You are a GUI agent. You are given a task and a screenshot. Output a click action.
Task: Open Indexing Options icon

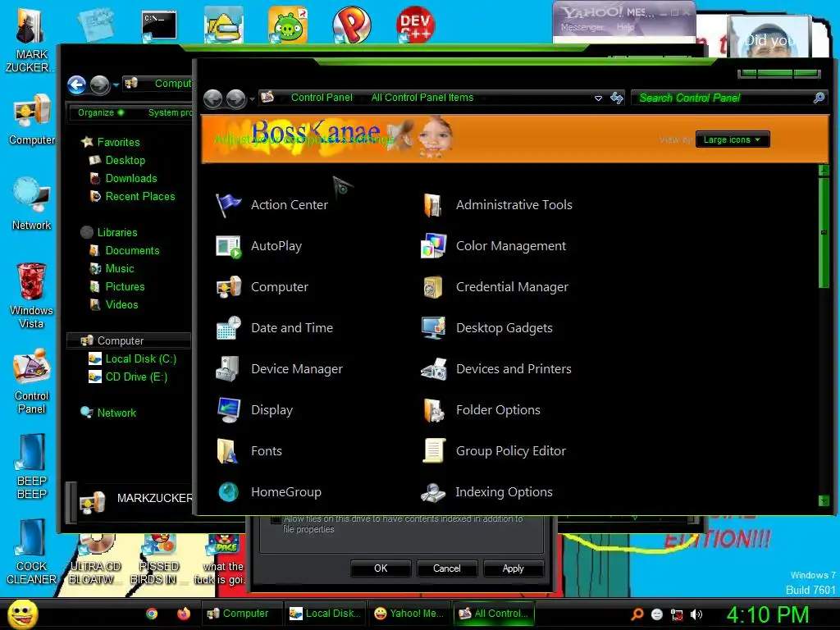click(433, 492)
